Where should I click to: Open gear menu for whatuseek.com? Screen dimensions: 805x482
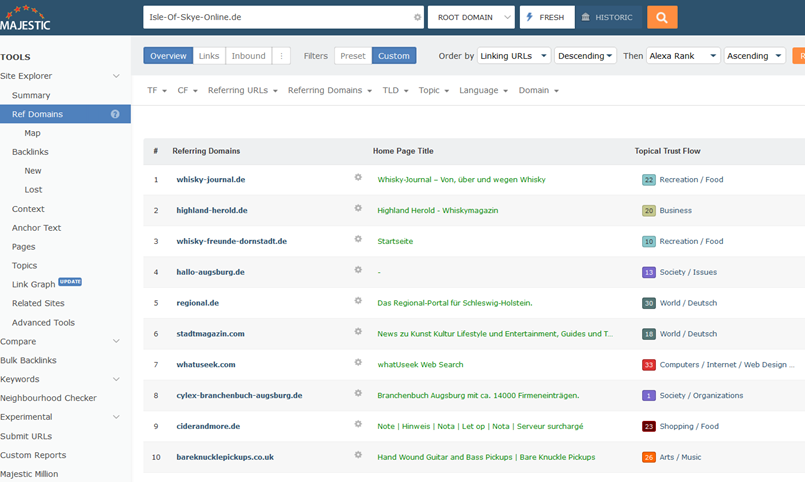point(358,362)
